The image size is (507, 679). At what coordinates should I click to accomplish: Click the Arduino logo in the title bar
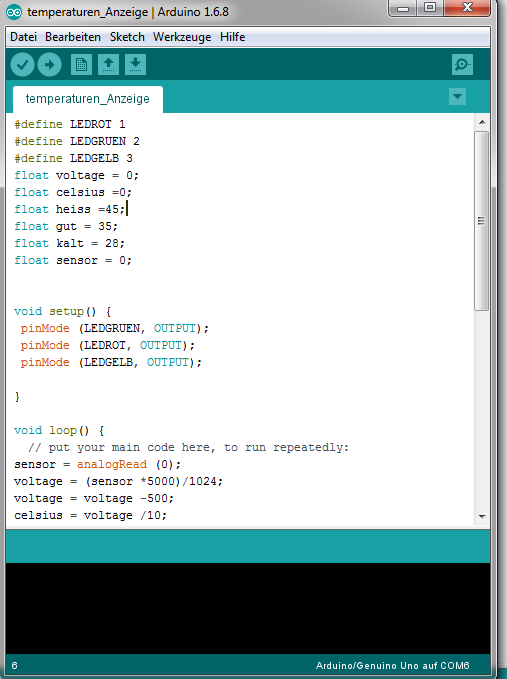14,12
